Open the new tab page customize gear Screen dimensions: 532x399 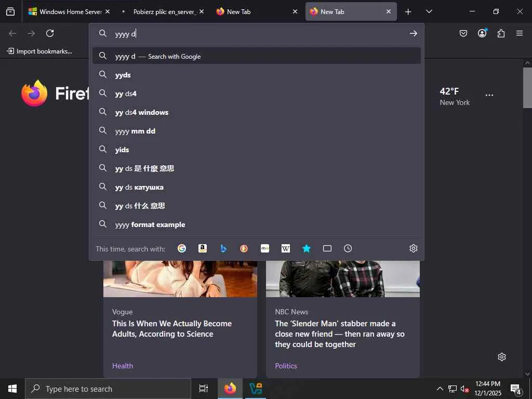502,357
